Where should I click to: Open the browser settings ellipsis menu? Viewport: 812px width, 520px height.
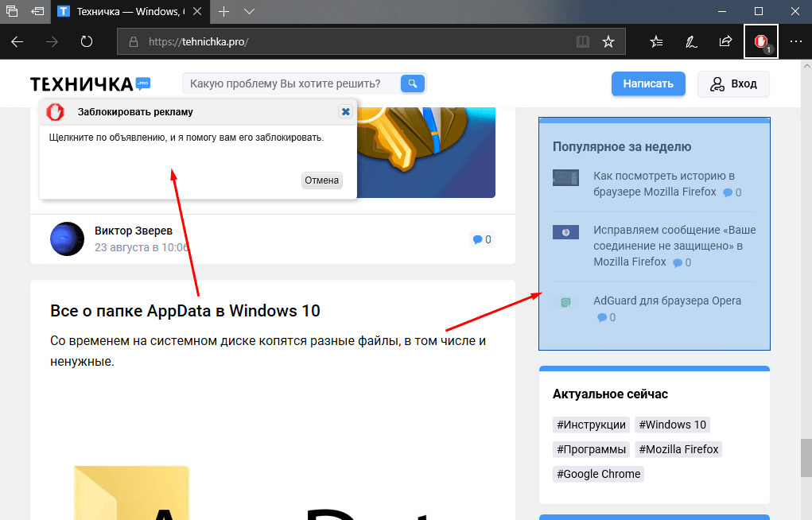[796, 42]
